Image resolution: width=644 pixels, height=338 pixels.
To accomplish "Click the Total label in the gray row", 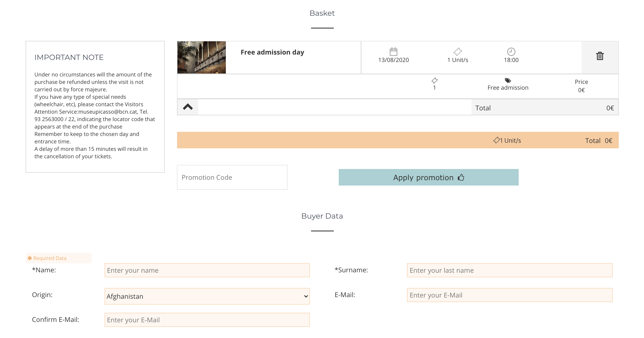I will [x=483, y=108].
